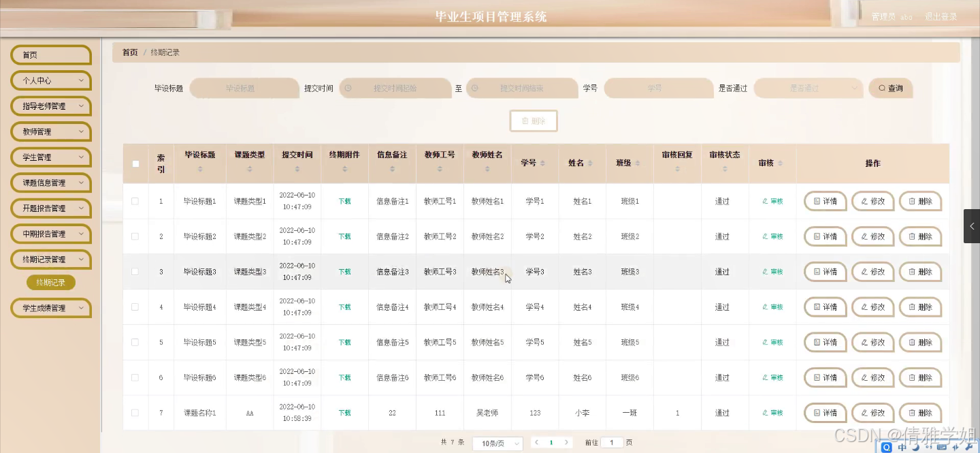The image size is (980, 453).
Task: Click 退出登录 to log out
Action: pyautogui.click(x=941, y=16)
